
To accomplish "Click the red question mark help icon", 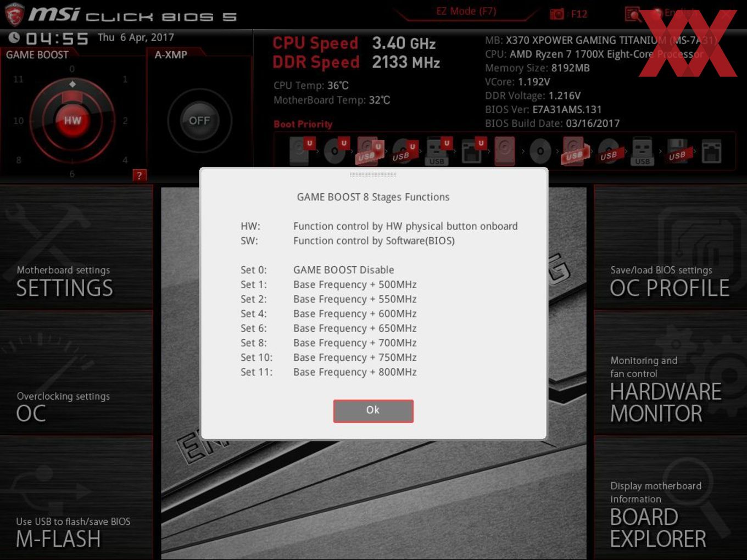I will [x=140, y=175].
